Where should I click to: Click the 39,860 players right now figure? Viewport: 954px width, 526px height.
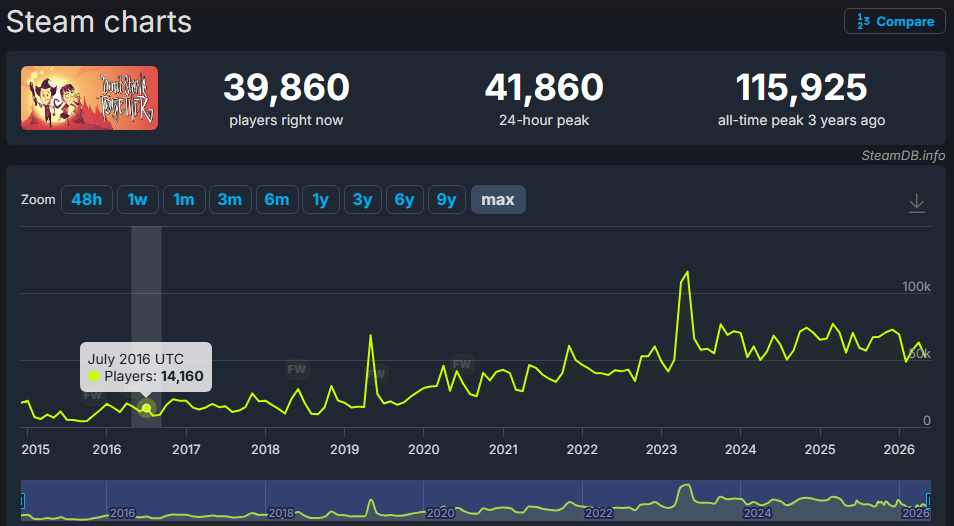[x=287, y=87]
